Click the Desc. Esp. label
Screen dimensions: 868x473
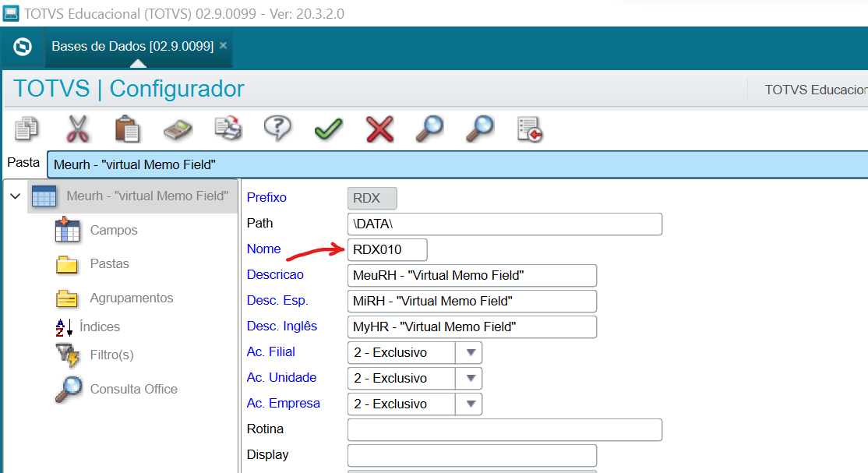[277, 301]
